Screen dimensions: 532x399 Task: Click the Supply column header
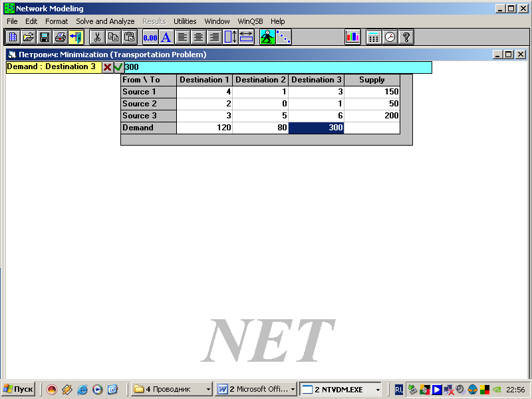click(x=372, y=80)
